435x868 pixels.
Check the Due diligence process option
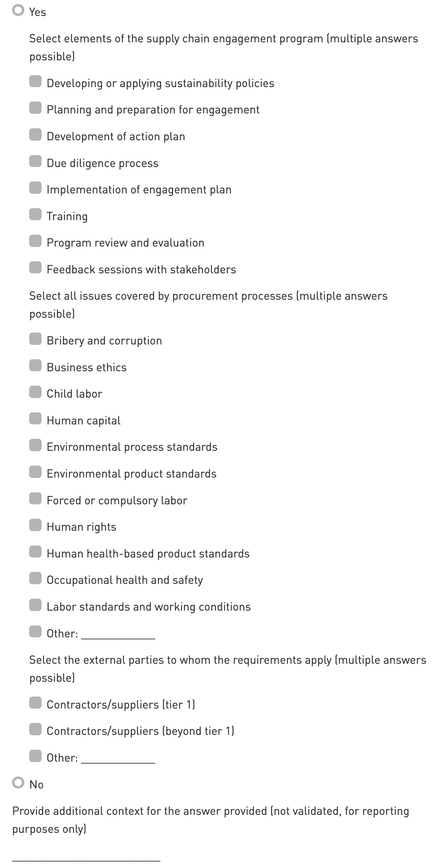[35, 162]
